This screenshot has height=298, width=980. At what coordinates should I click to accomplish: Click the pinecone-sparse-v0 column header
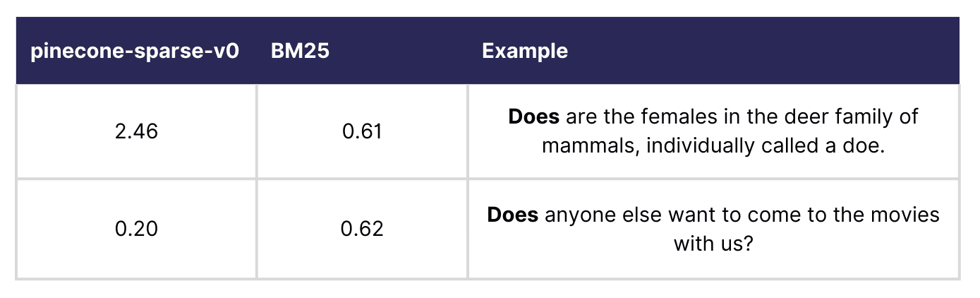[135, 52]
